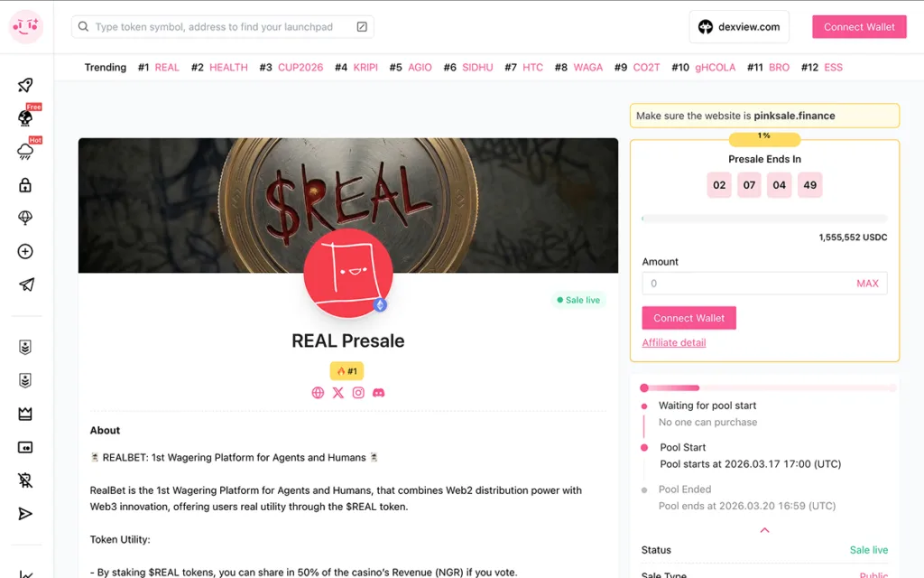Open the circled plus create icon
The image size is (924, 578).
pos(25,251)
